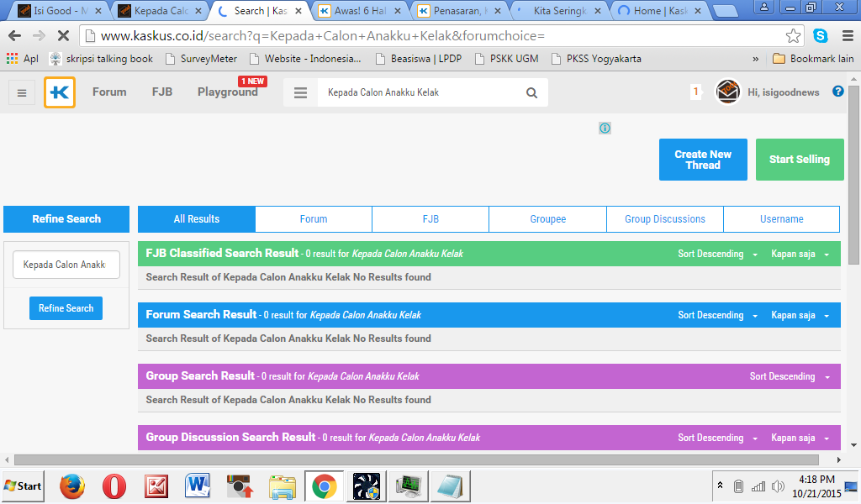Click the Chrome taskbar icon
Screen dimensions: 861x504
[324, 486]
